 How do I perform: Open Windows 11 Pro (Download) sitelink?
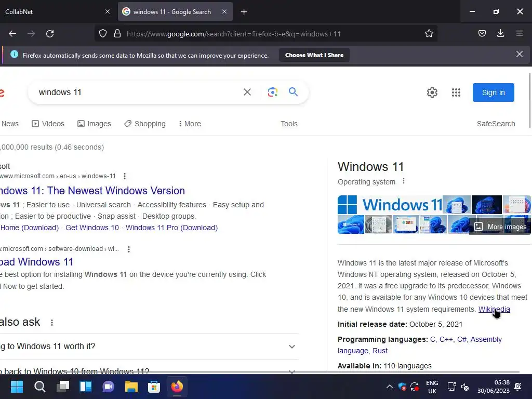point(171,228)
